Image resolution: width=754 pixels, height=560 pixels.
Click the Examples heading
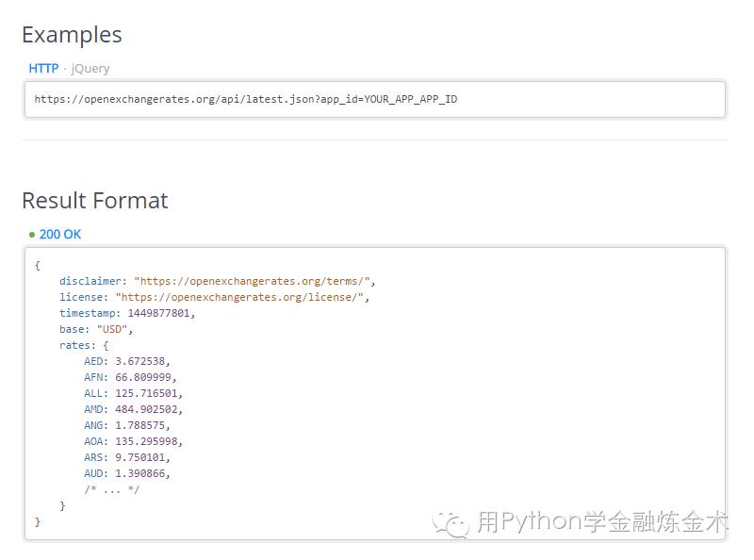pyautogui.click(x=72, y=35)
